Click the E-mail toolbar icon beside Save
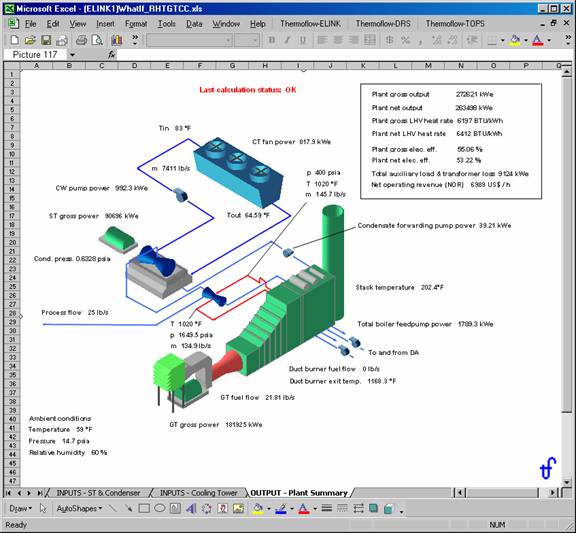This screenshot has width=576, height=533. [62, 40]
